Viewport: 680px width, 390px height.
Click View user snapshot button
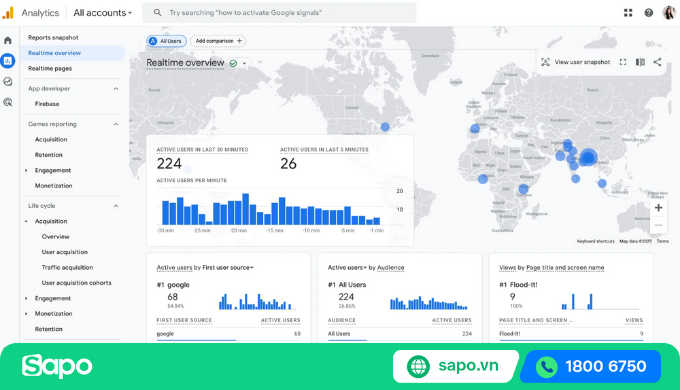click(x=575, y=62)
